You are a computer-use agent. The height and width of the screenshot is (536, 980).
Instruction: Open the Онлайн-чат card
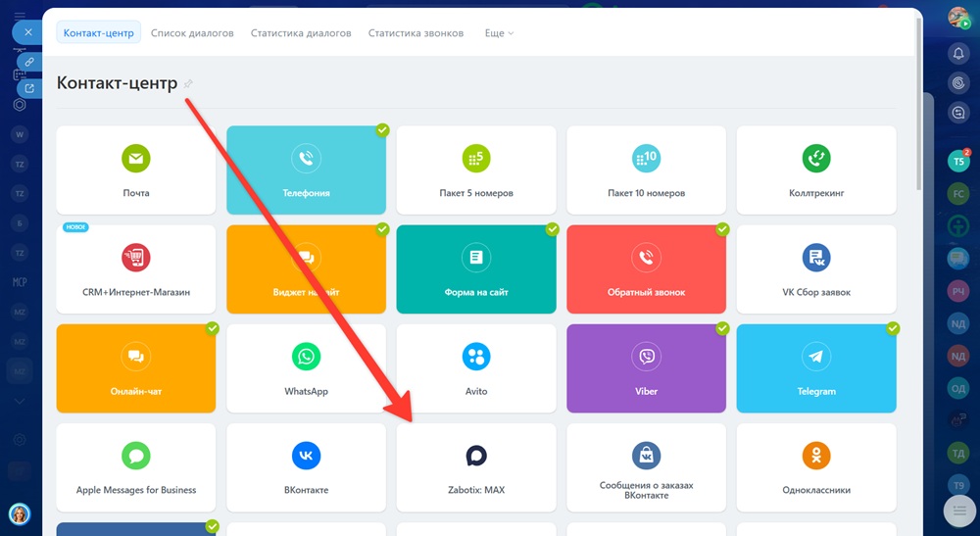pos(135,368)
